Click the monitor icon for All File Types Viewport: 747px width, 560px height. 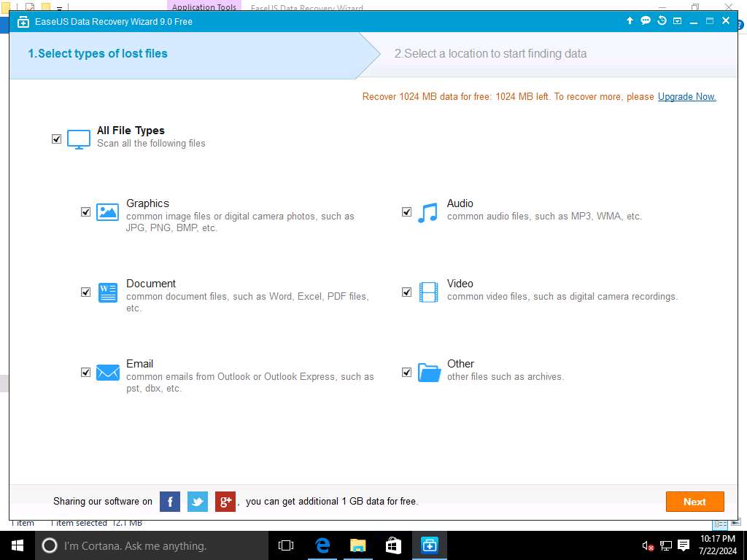point(79,139)
